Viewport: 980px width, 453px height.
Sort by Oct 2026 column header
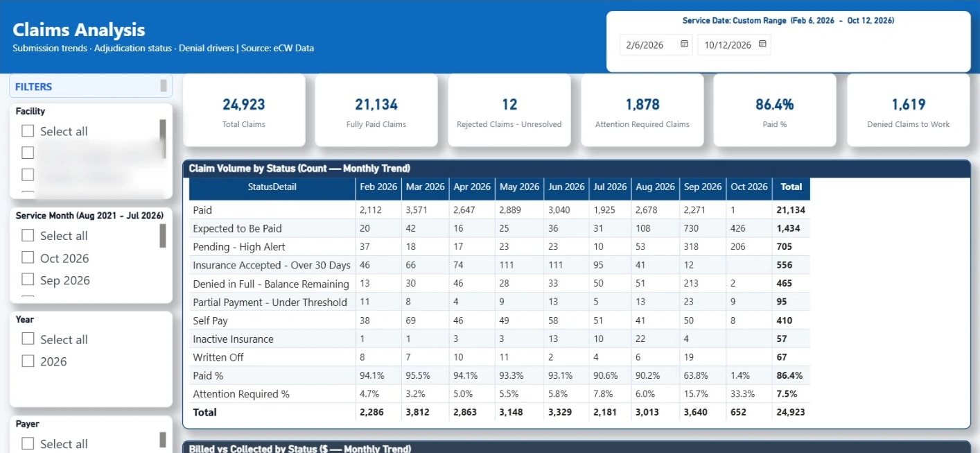(749, 187)
